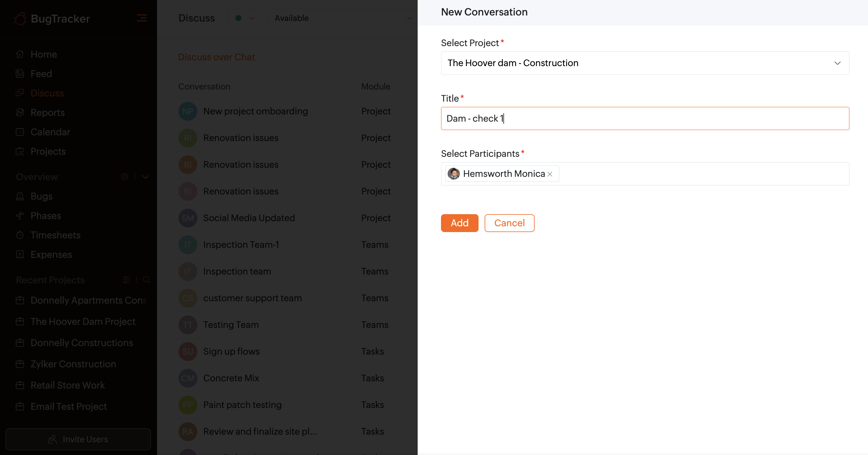This screenshot has width=868, height=455.
Task: Open Calendar from sidebar menu
Action: tap(50, 132)
